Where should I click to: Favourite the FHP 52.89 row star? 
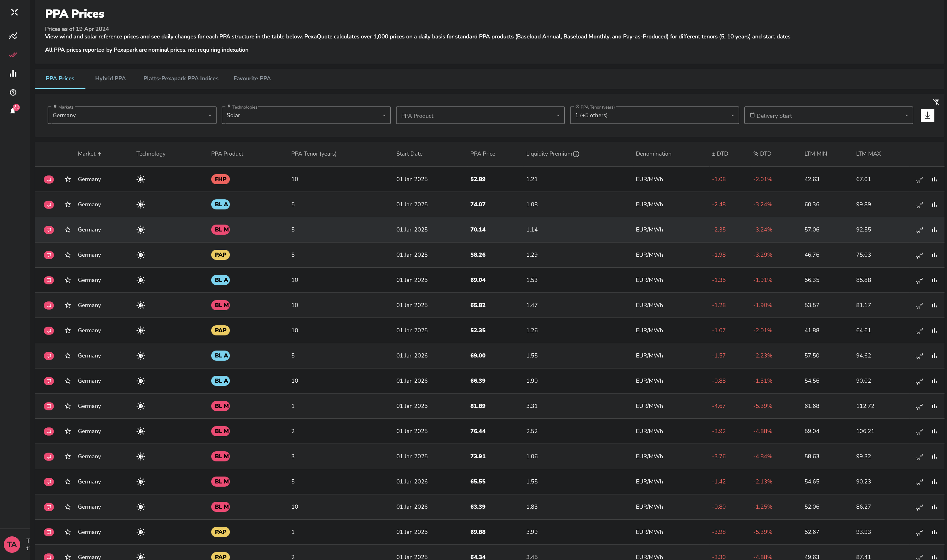click(x=67, y=179)
